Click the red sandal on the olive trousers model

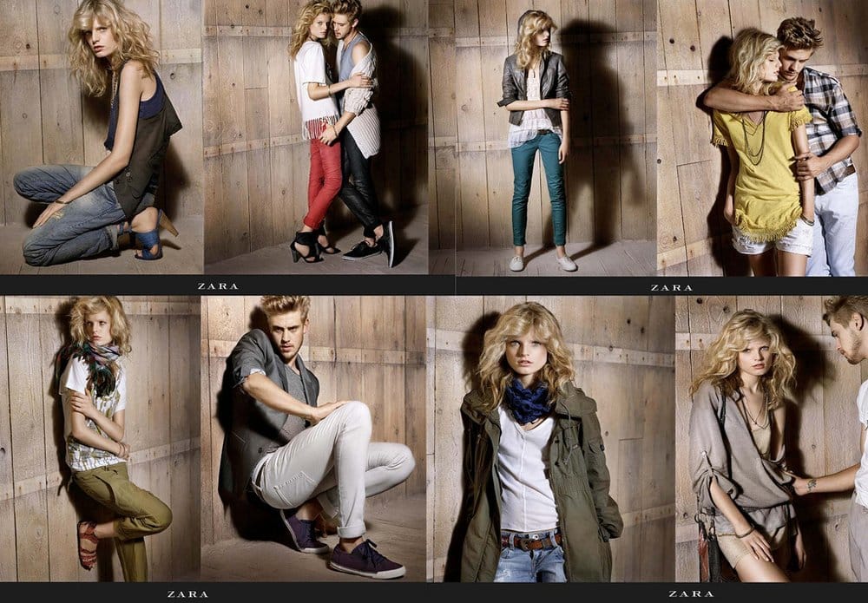coord(88,544)
